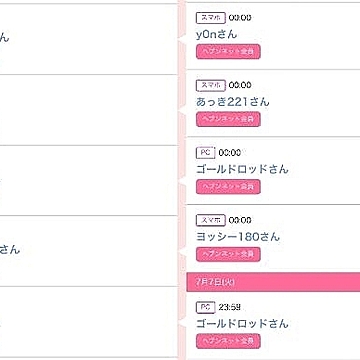This screenshot has height=360, width=360.
Task: Click pink member badge under 23:59 ゴールドロッドさん
Action: (x=228, y=341)
